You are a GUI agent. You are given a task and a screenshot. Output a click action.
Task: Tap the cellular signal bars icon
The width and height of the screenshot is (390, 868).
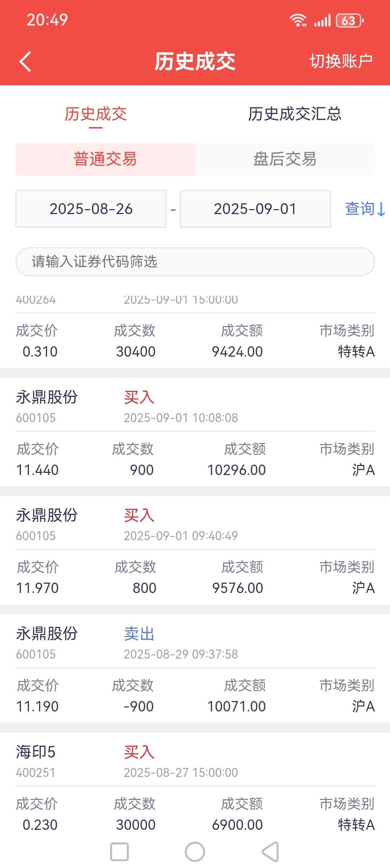pyautogui.click(x=322, y=21)
